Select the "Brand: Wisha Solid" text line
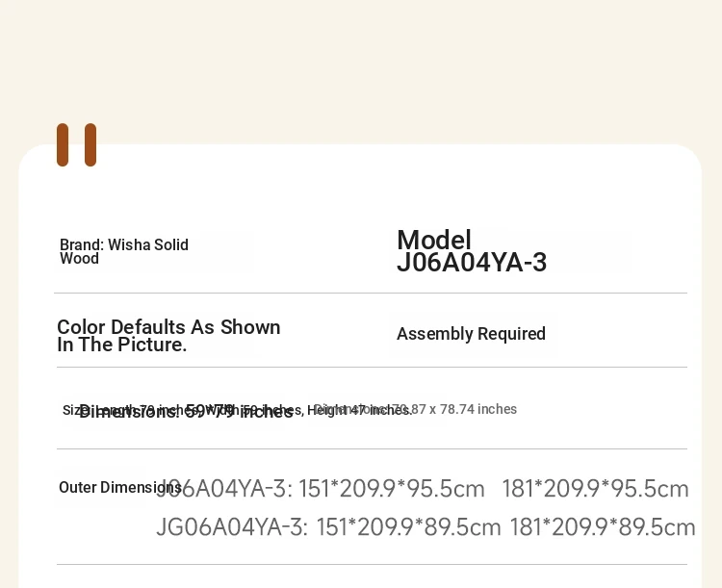 [124, 244]
